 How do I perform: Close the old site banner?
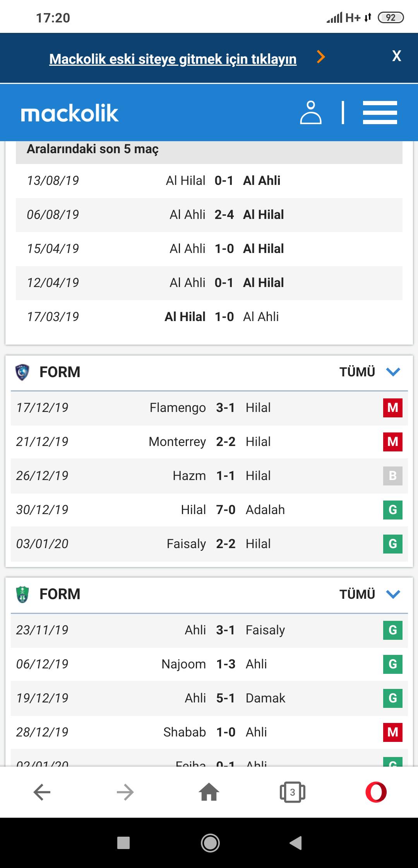396,56
